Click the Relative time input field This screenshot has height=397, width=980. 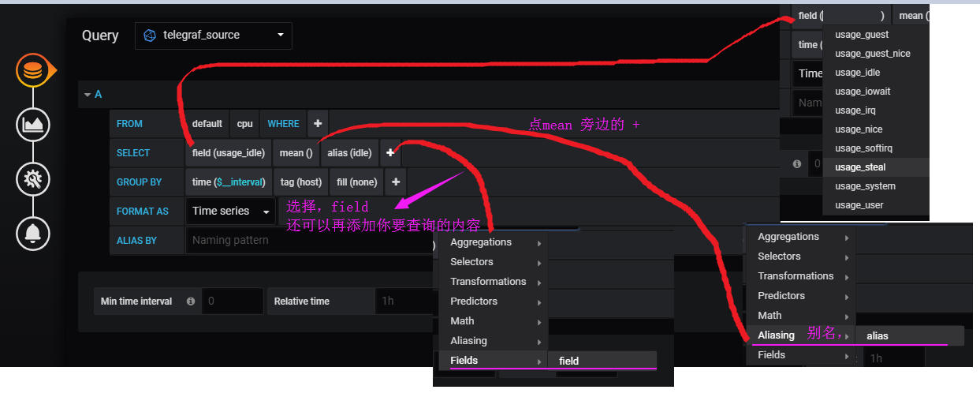402,301
